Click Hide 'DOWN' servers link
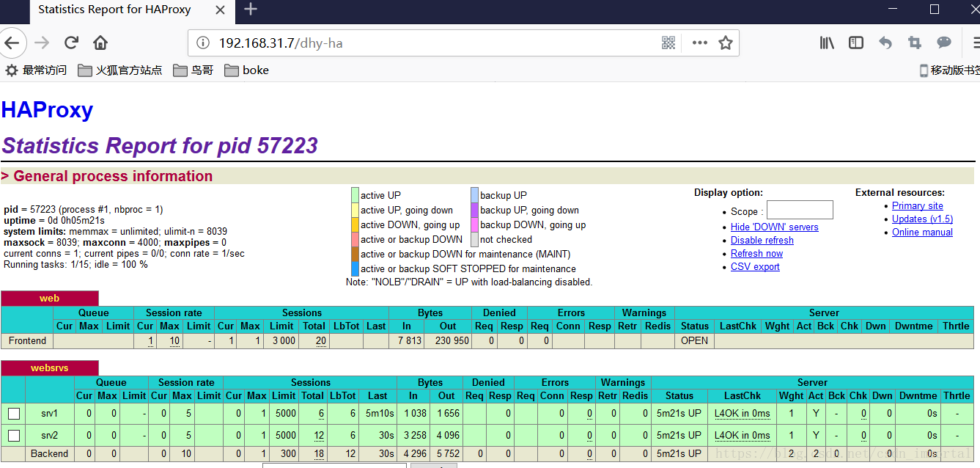This screenshot has height=468, width=980. 774,227
